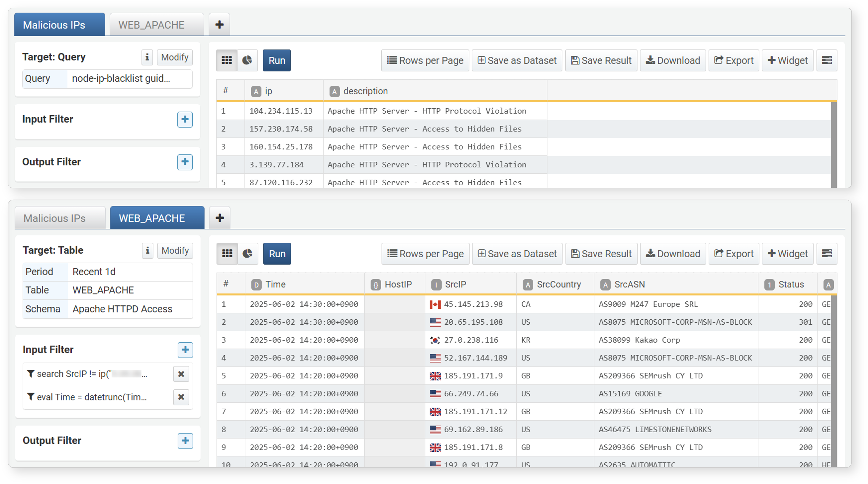Download results in top panel

click(x=673, y=60)
